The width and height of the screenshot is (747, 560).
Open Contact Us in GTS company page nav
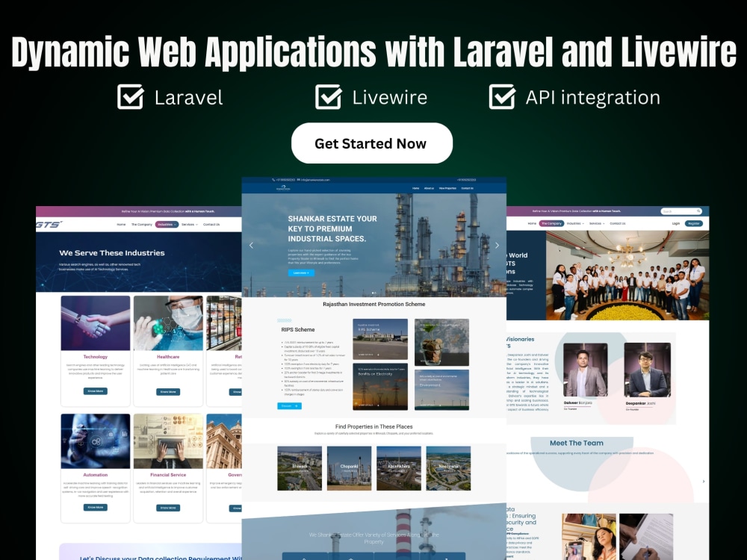[618, 223]
